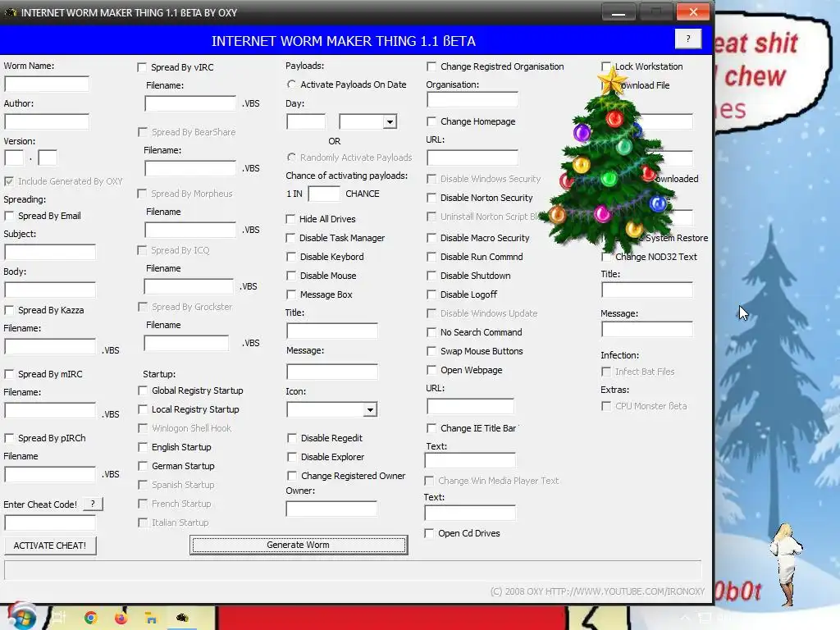
Task: Enable Open Cd Drives
Action: pyautogui.click(x=429, y=533)
